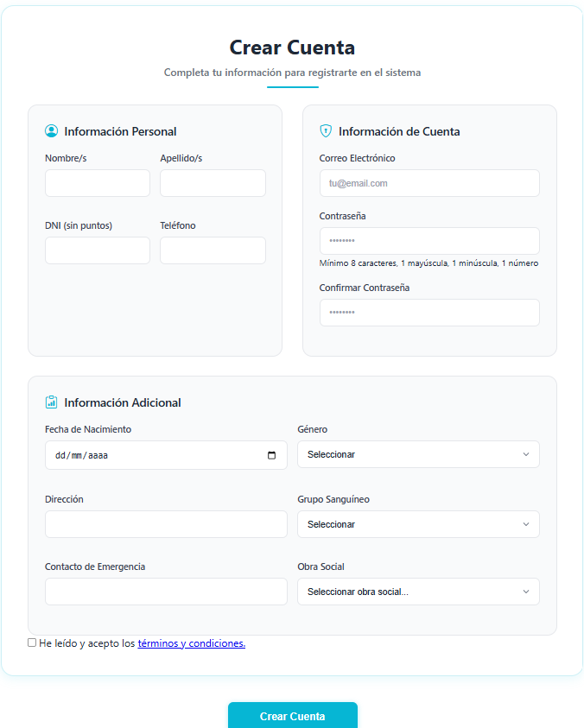Select the Confirmar Contraseña field
Screen dimensions: 584x728
[429, 313]
